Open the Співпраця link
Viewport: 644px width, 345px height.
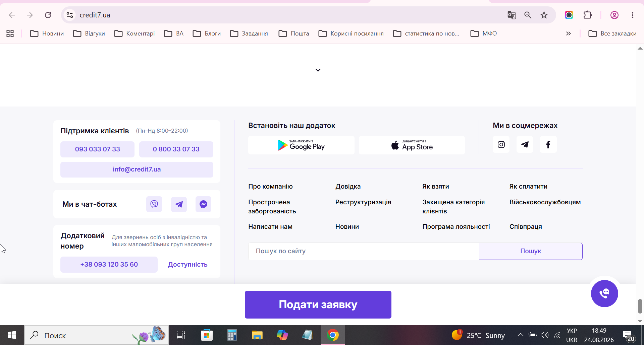click(526, 226)
